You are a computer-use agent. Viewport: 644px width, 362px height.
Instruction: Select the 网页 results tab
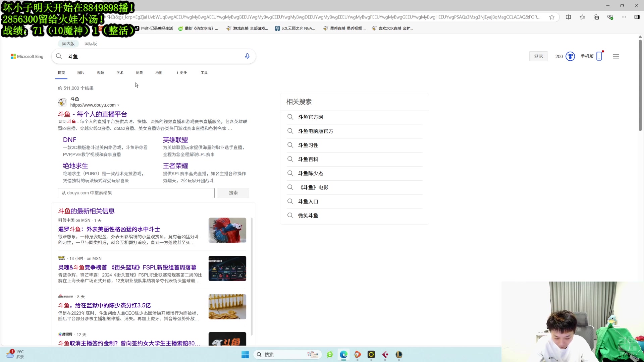coord(61,73)
